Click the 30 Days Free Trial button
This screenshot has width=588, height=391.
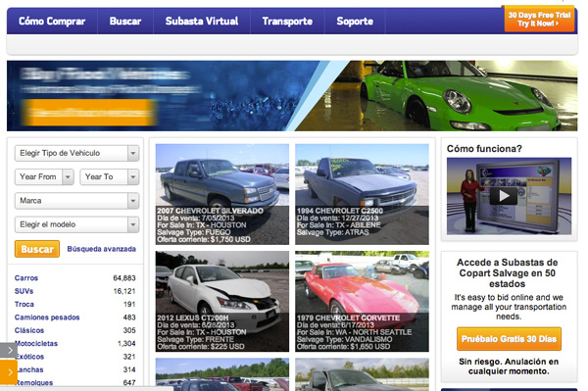[539, 20]
